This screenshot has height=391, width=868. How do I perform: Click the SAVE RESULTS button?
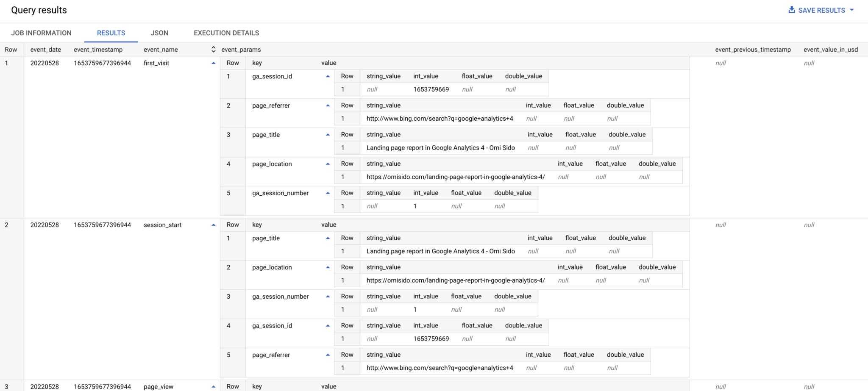[x=821, y=10]
